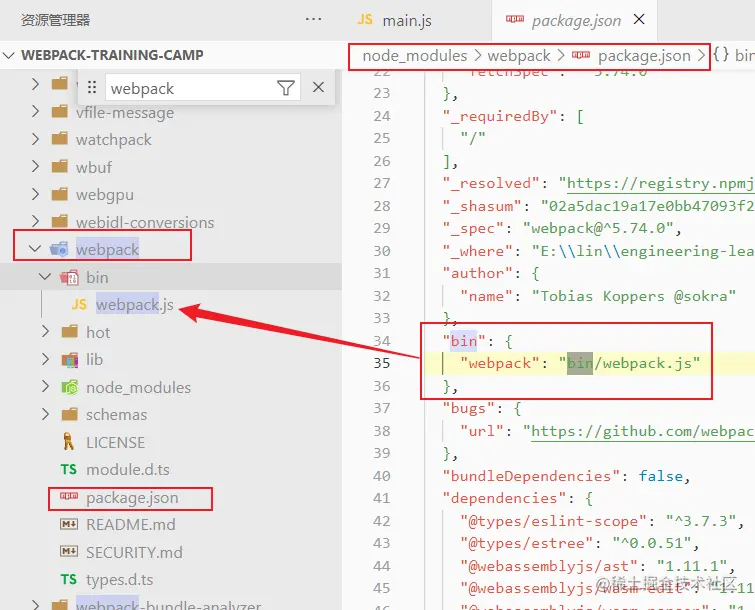Close the package.json tab
This screenshot has height=610, width=755.
pos(639,19)
